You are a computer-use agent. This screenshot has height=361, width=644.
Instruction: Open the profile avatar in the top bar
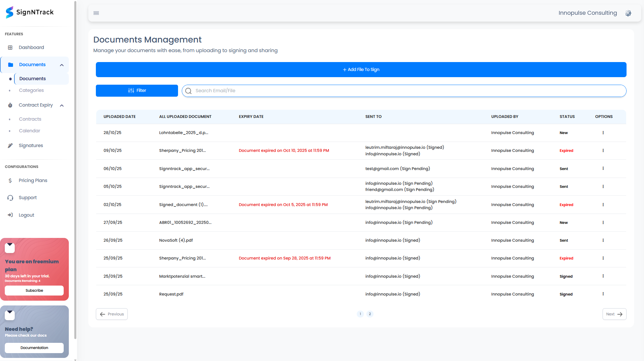coord(628,13)
